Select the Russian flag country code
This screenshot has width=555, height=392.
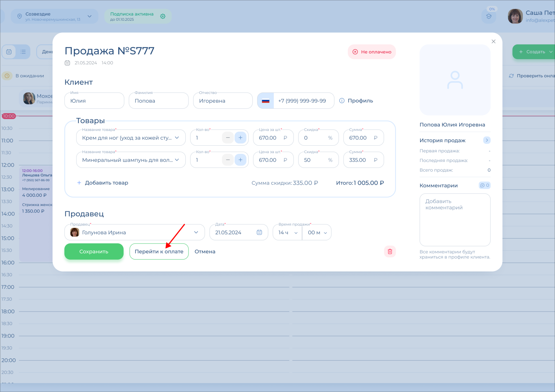(265, 101)
